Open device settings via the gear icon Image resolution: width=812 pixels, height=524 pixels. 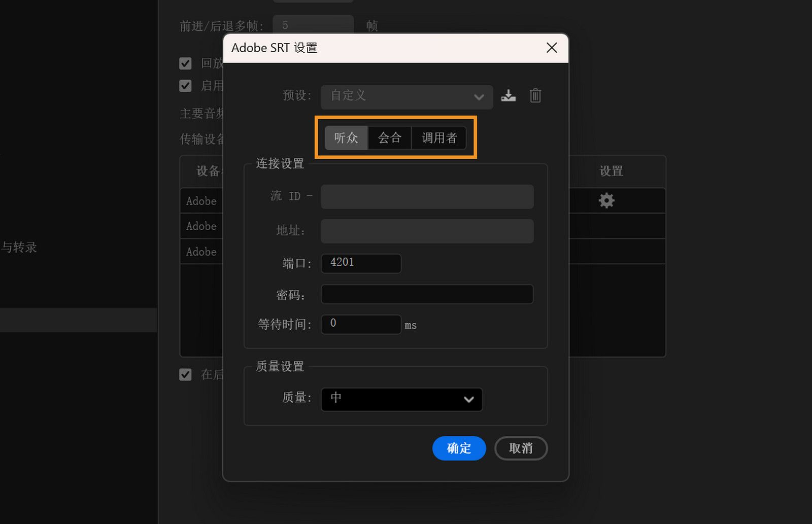(607, 200)
